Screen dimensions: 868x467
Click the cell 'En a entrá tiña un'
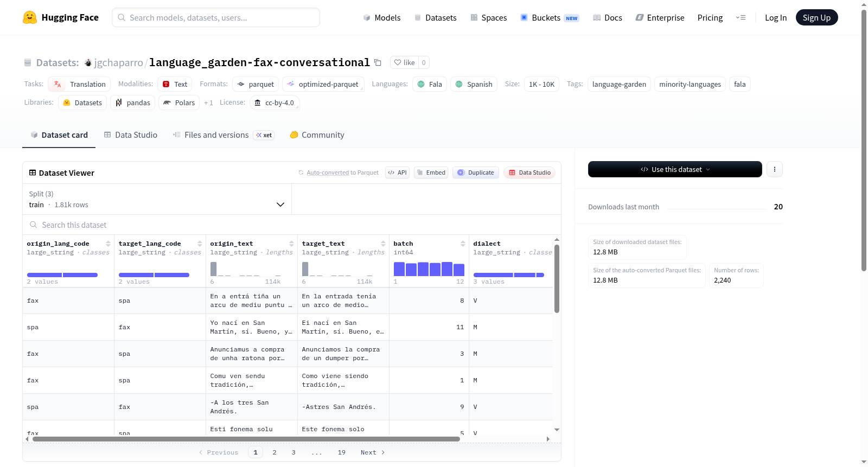pyautogui.click(x=252, y=300)
